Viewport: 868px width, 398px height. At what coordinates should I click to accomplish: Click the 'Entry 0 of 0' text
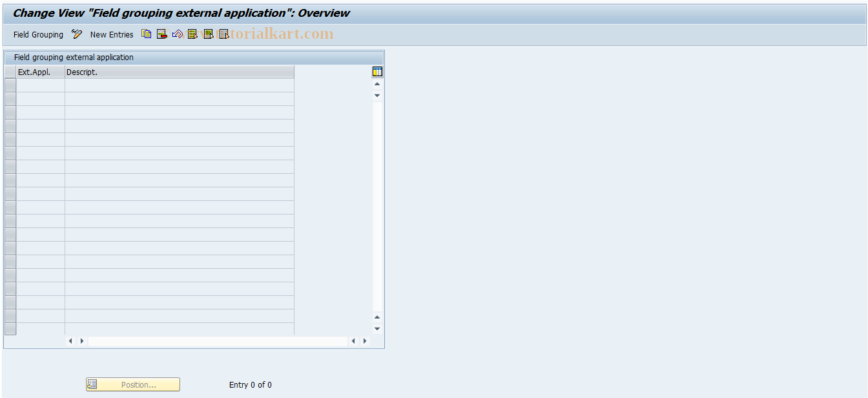251,385
